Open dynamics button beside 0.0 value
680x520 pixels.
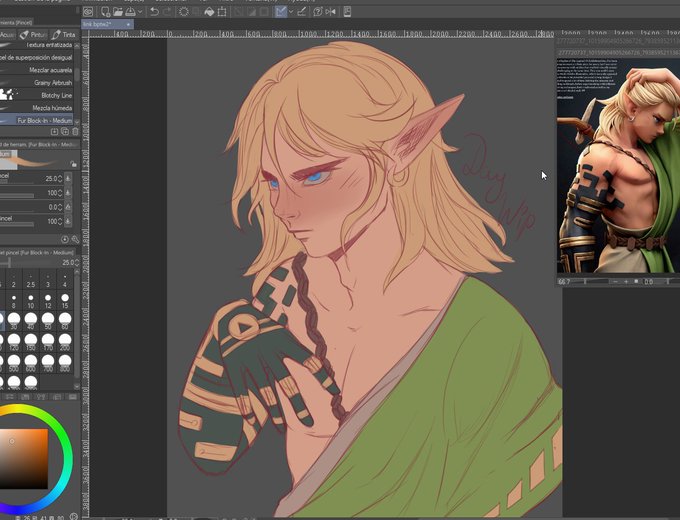[x=68, y=207]
